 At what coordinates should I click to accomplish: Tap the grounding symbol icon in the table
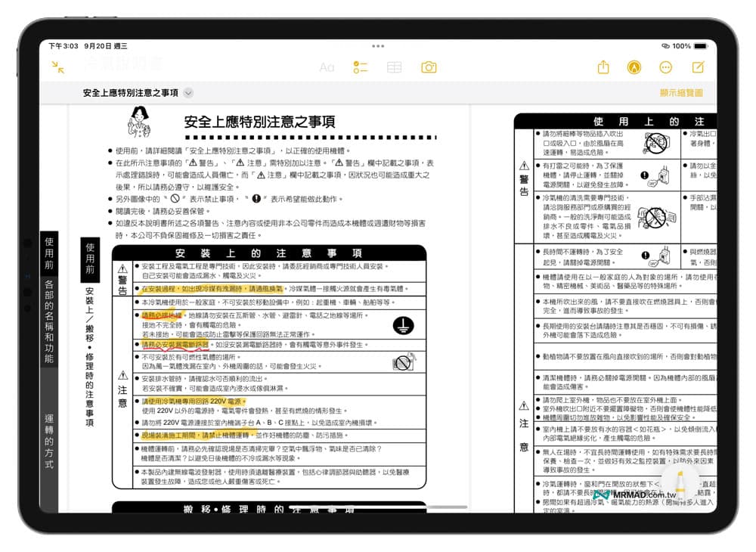click(x=403, y=326)
